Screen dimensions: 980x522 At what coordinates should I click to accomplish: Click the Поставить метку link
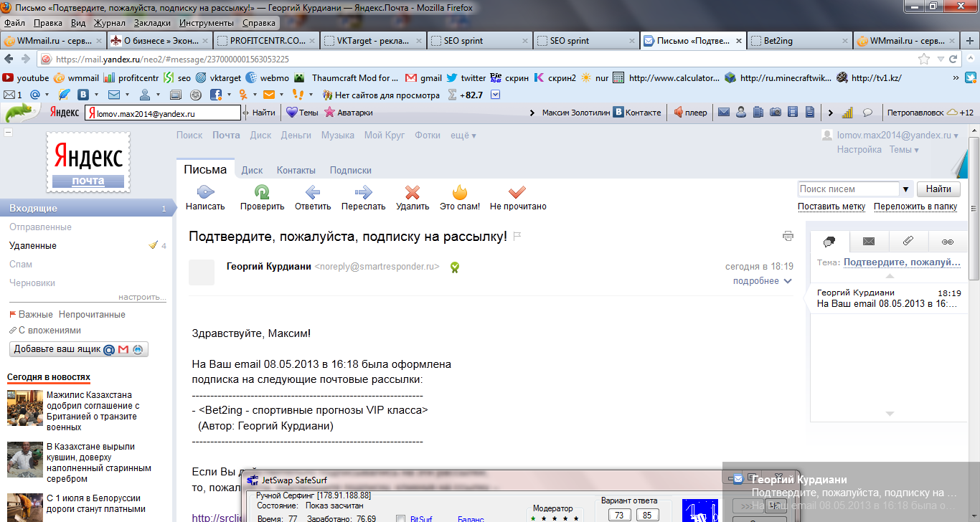(x=831, y=207)
